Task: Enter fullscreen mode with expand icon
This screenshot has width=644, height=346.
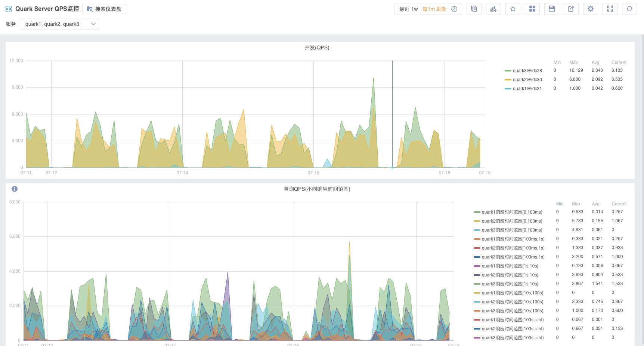Action: 610,9
